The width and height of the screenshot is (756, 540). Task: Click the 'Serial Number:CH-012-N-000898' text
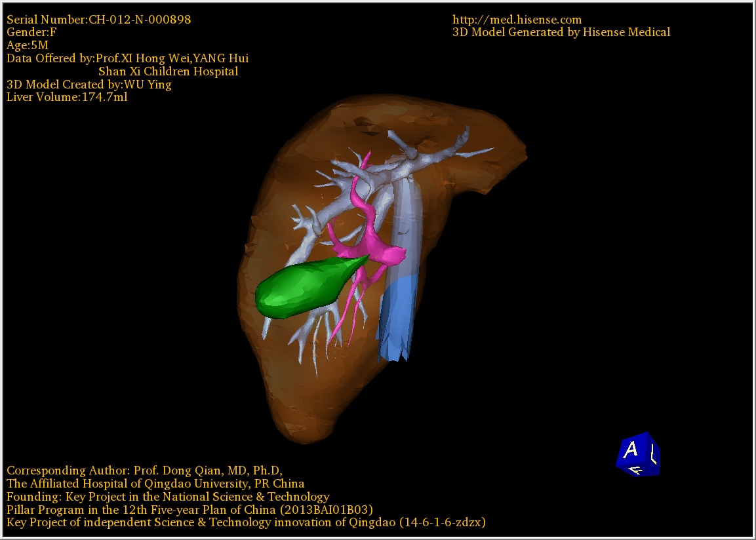tap(99, 20)
